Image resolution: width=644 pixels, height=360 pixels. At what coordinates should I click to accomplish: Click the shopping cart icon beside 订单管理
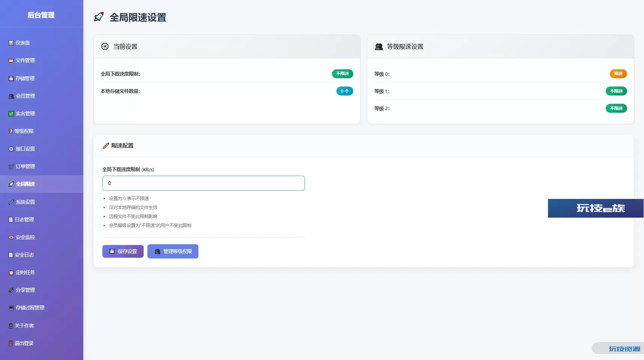point(11,167)
